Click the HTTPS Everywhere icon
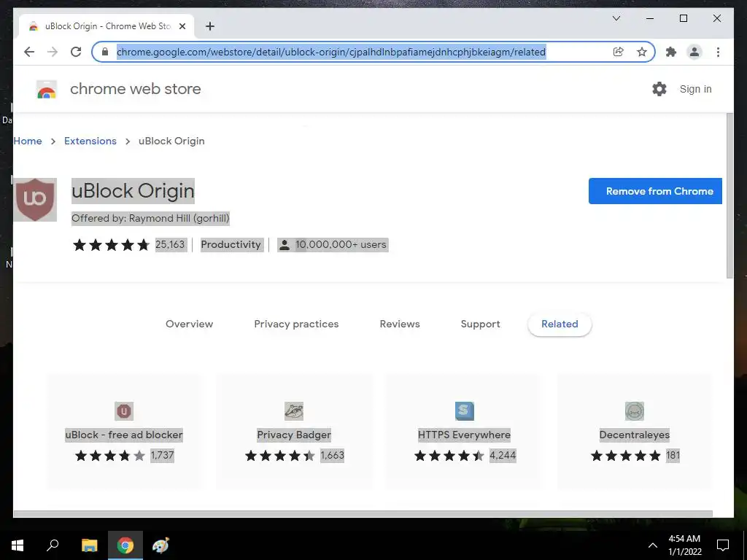747x560 pixels. click(x=465, y=411)
